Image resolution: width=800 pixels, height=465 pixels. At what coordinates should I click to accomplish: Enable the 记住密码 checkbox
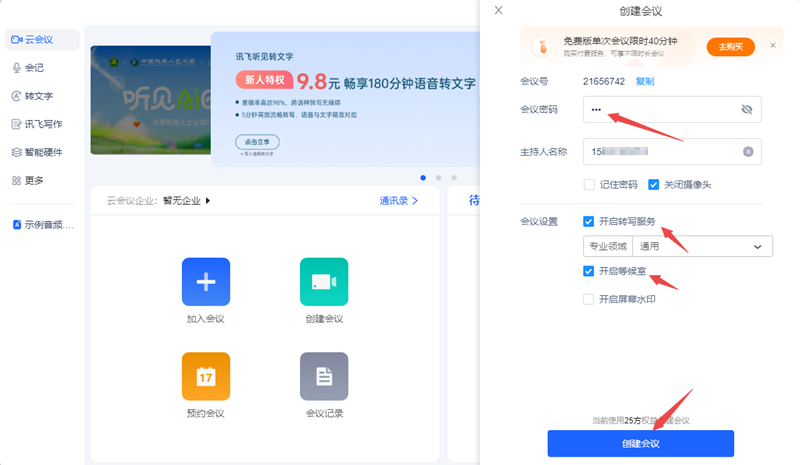tap(589, 185)
